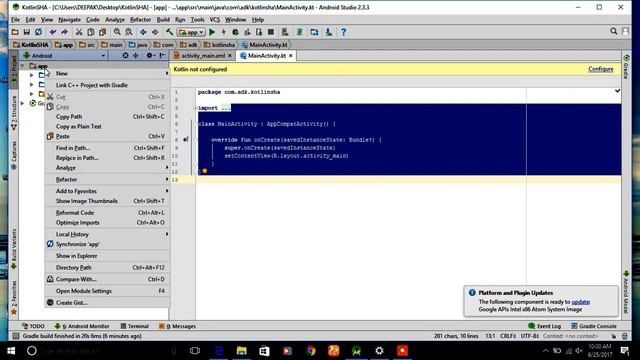Expand the Analyze submenu in the context menu
640x360 pixels.
(x=107, y=168)
